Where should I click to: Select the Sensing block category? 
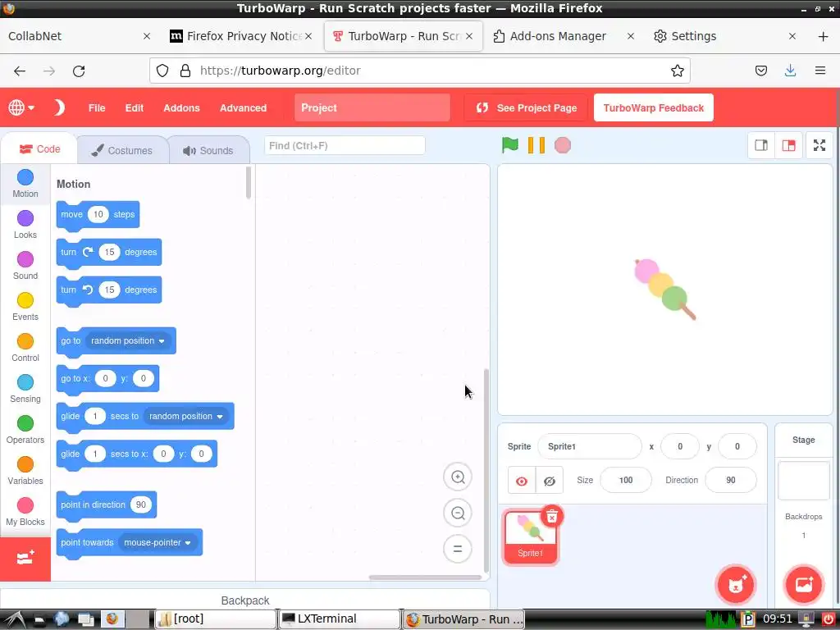coord(25,389)
